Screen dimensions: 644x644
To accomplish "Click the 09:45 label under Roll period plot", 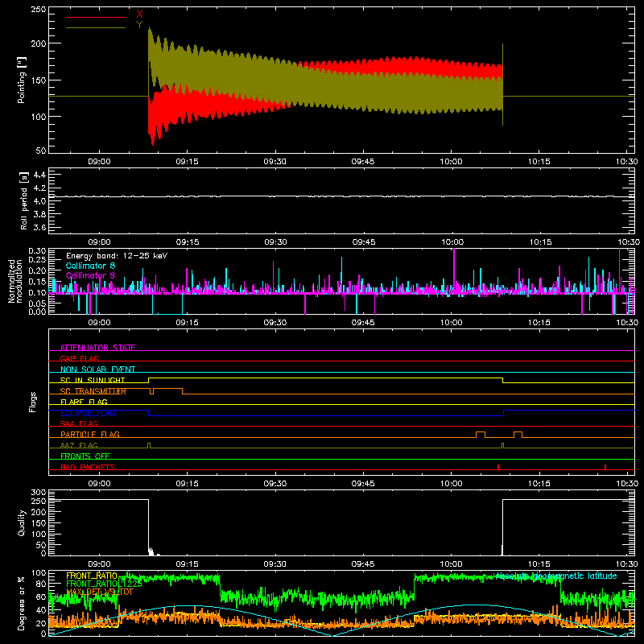I will (364, 242).
